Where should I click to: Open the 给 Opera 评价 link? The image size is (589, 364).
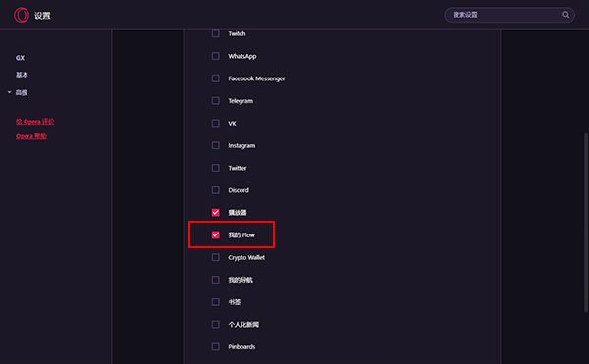coord(35,122)
